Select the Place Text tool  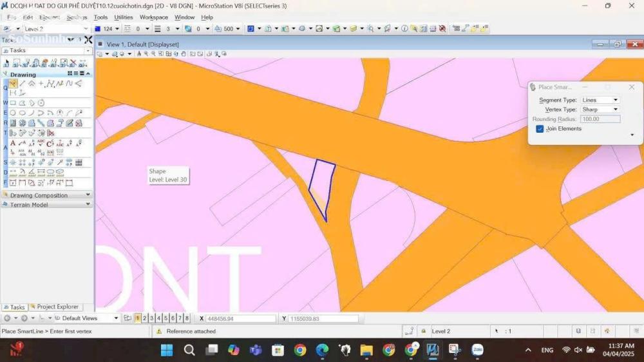click(x=13, y=143)
